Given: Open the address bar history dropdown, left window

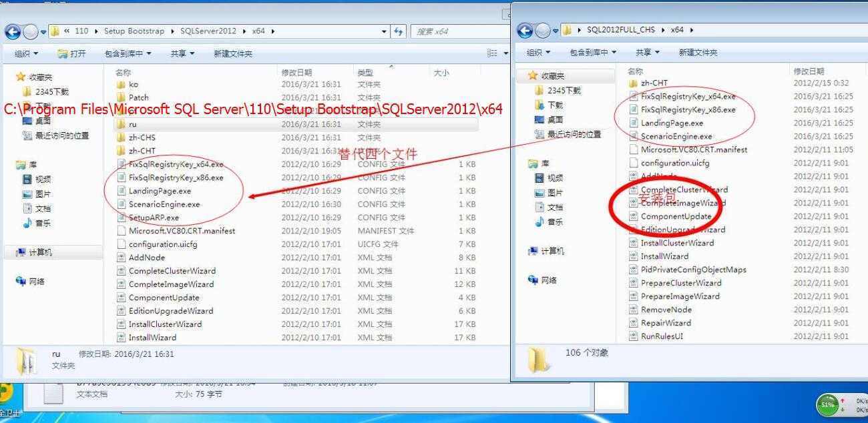Looking at the screenshot, I should (384, 31).
